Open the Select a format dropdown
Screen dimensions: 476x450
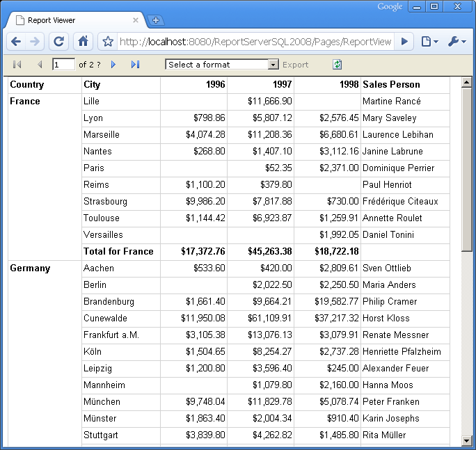(222, 64)
